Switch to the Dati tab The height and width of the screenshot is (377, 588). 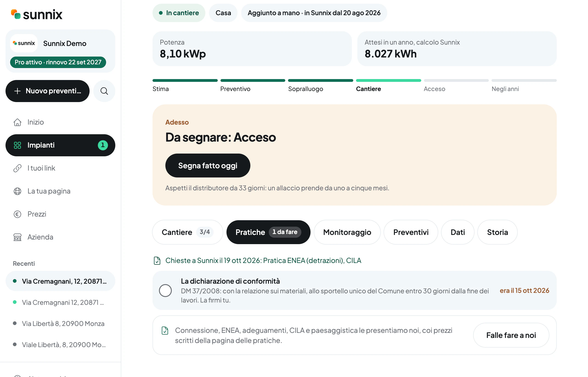coord(458,232)
